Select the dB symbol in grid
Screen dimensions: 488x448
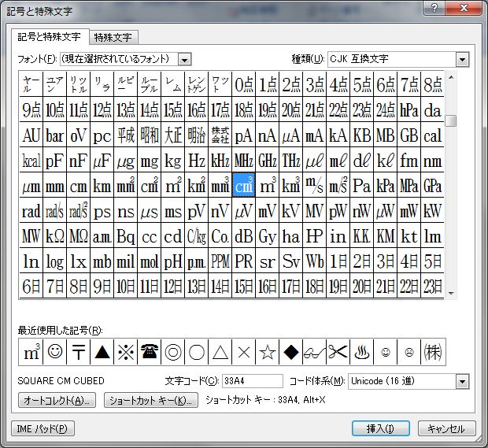[244, 236]
